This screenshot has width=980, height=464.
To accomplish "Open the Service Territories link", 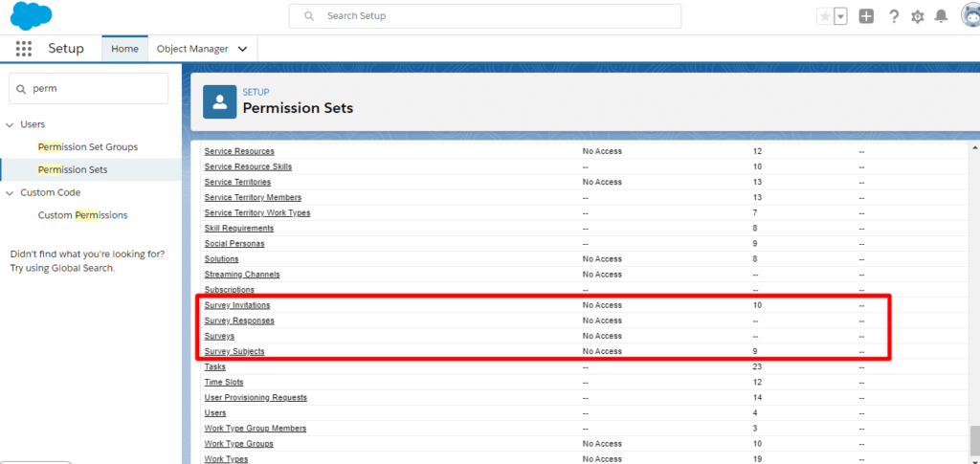I will point(237,182).
